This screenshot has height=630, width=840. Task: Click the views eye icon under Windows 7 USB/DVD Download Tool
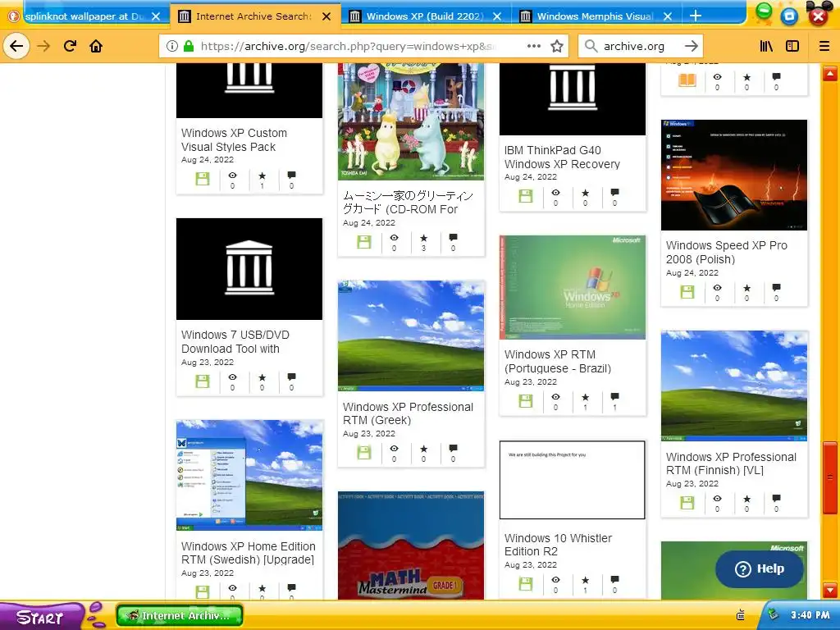point(232,377)
